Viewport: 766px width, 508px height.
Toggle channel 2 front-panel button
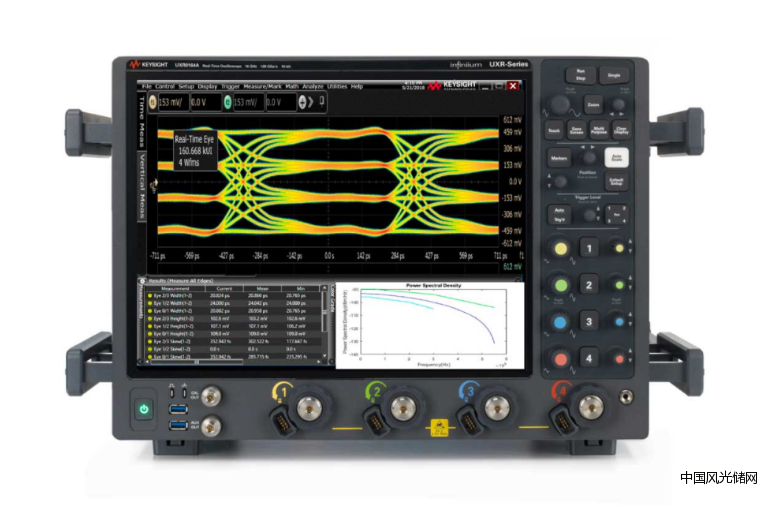click(589, 285)
